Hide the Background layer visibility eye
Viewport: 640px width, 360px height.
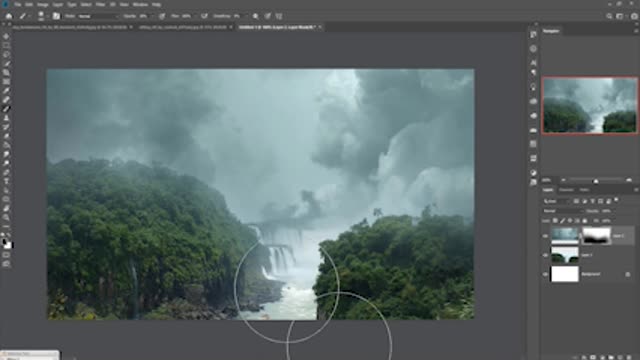[546, 274]
